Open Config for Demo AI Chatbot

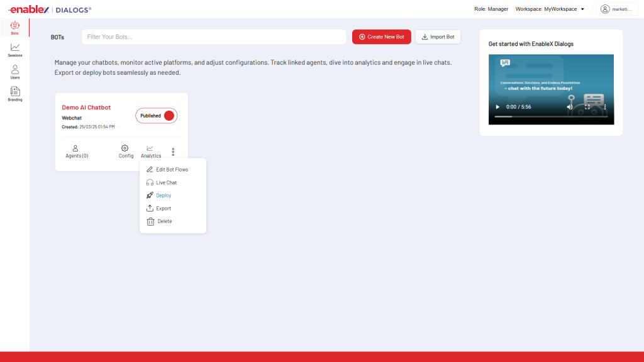click(x=126, y=151)
